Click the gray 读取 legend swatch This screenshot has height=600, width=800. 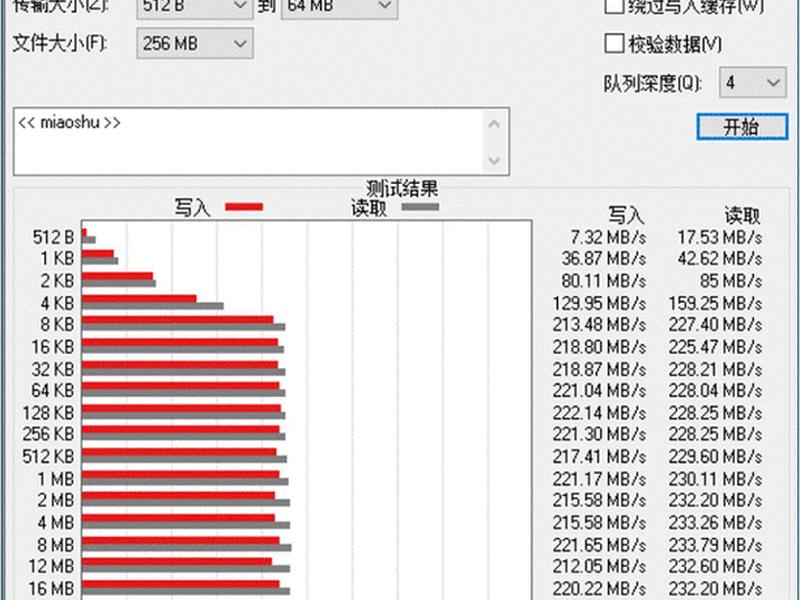420,207
